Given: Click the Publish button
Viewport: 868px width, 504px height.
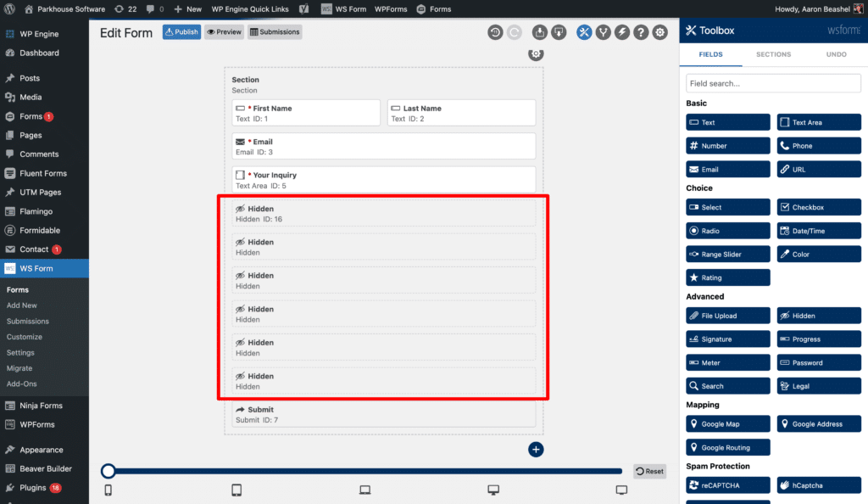Looking at the screenshot, I should (x=181, y=32).
